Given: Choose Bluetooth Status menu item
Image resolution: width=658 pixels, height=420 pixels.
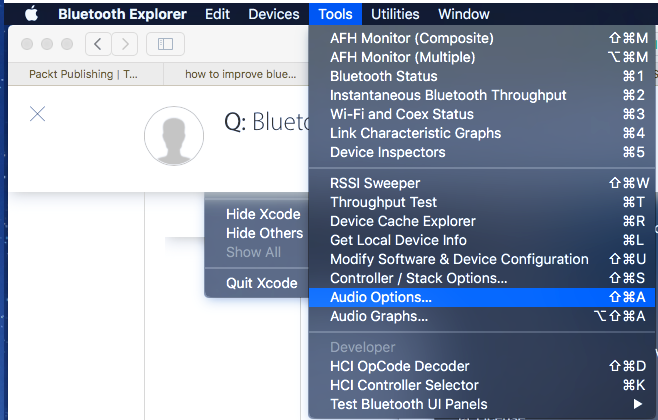Looking at the screenshot, I should click(x=481, y=76).
